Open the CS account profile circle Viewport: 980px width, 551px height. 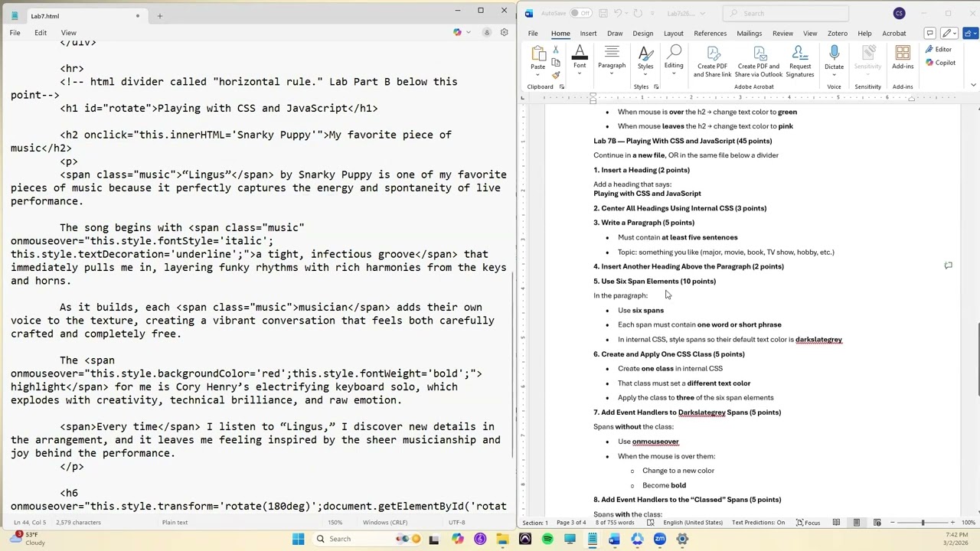coord(899,13)
